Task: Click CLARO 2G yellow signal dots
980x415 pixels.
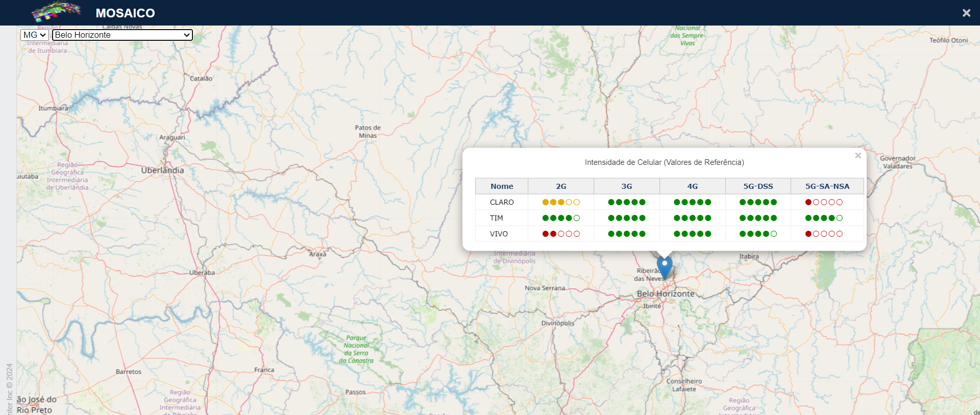Action: [x=561, y=202]
